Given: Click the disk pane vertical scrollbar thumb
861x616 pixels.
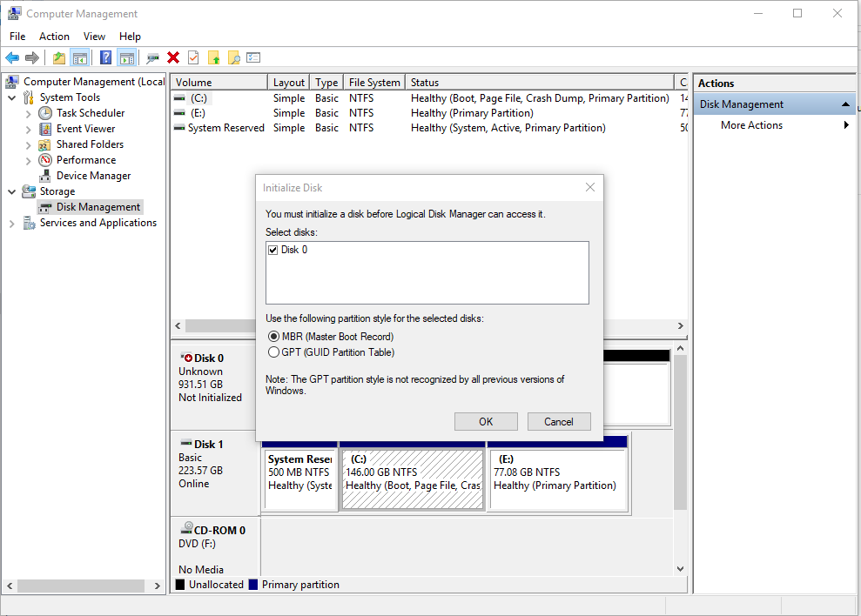Looking at the screenshot, I should pyautogui.click(x=680, y=432).
